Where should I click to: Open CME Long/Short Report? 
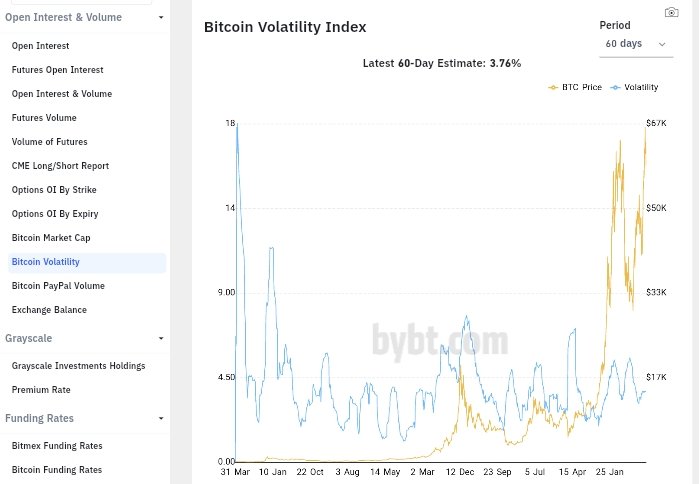[x=60, y=166]
